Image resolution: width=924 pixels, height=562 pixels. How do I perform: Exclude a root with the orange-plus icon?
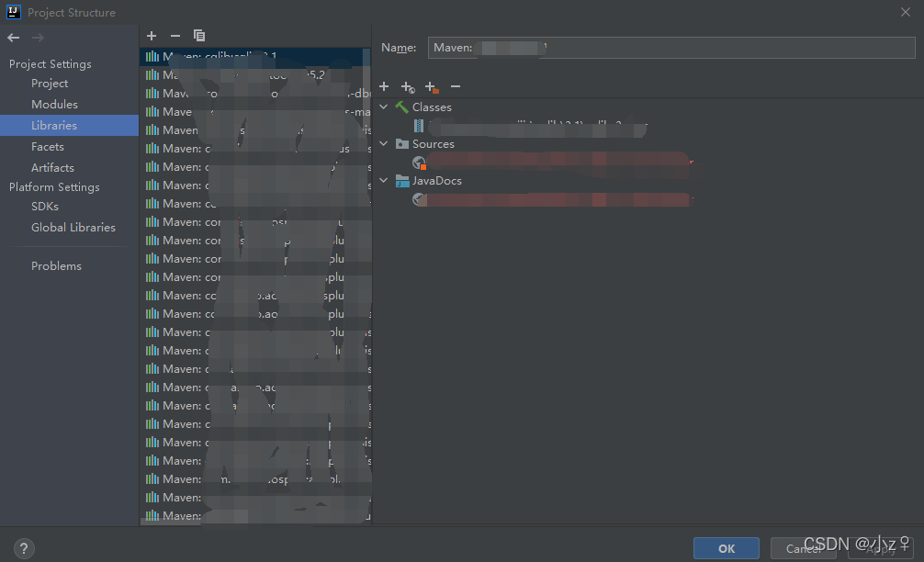432,87
